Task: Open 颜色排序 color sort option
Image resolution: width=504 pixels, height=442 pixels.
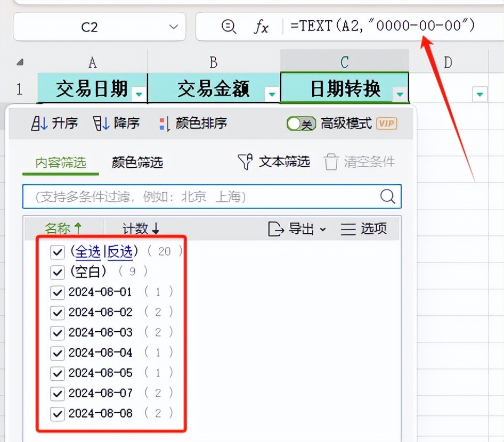Action: click(x=193, y=124)
